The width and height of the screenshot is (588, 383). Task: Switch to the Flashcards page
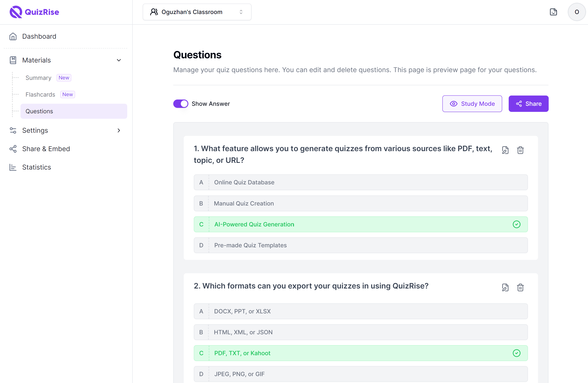pos(40,94)
